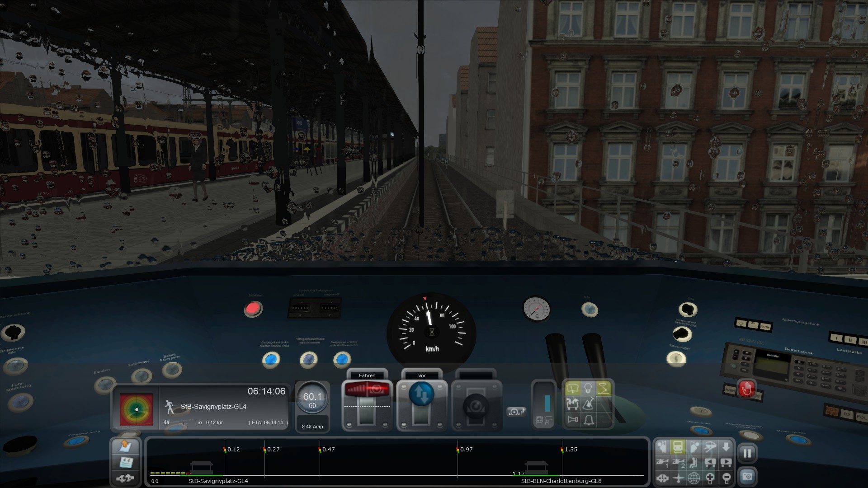Select the free-fly airplane camera
The image size is (868, 488).
click(678, 478)
